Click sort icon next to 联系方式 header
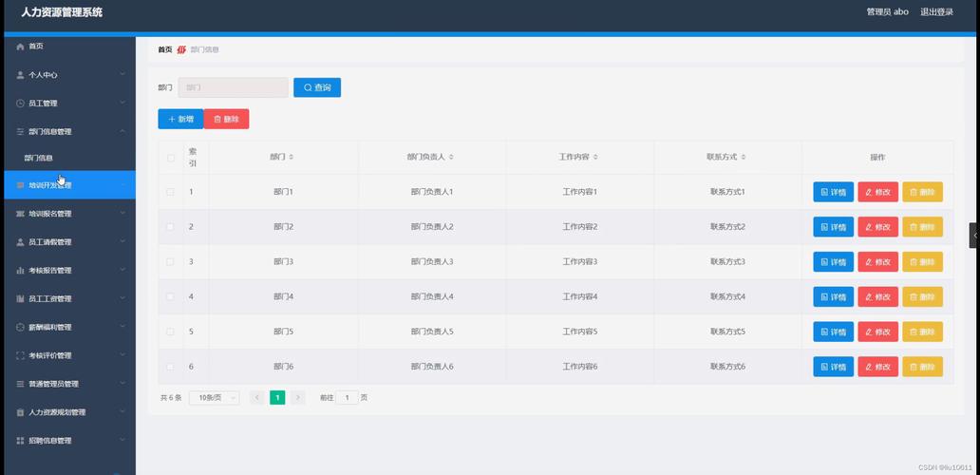This screenshot has width=980, height=475. click(x=744, y=157)
